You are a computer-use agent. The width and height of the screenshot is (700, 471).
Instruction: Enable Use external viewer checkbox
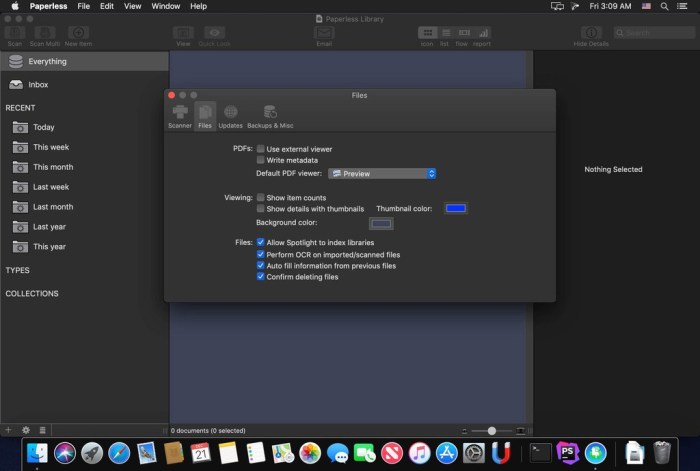pyautogui.click(x=261, y=149)
